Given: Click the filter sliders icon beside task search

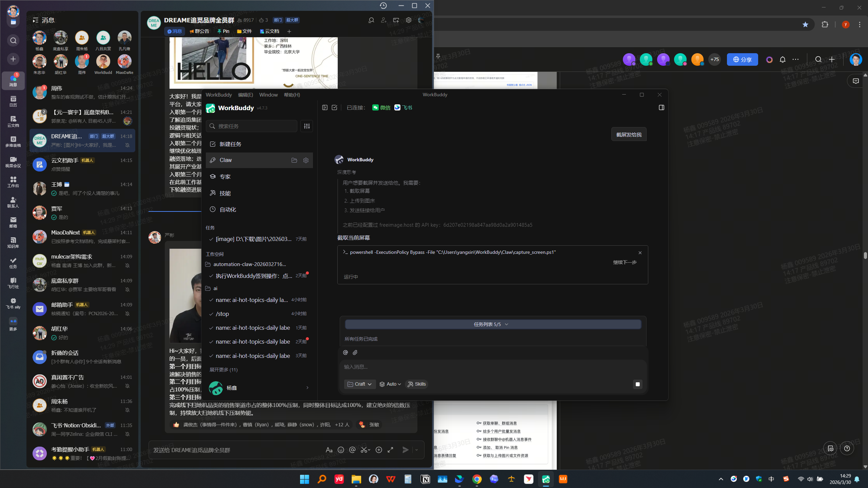Looking at the screenshot, I should coord(307,126).
